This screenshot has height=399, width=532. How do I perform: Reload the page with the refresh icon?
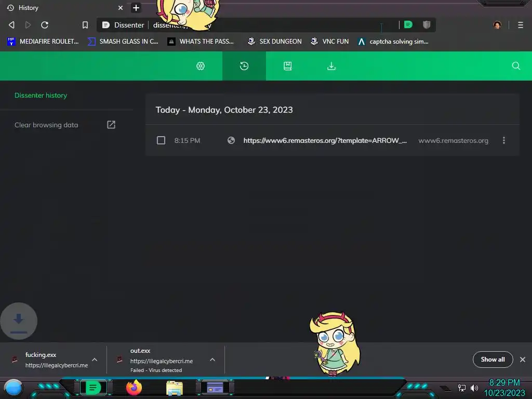tap(45, 25)
